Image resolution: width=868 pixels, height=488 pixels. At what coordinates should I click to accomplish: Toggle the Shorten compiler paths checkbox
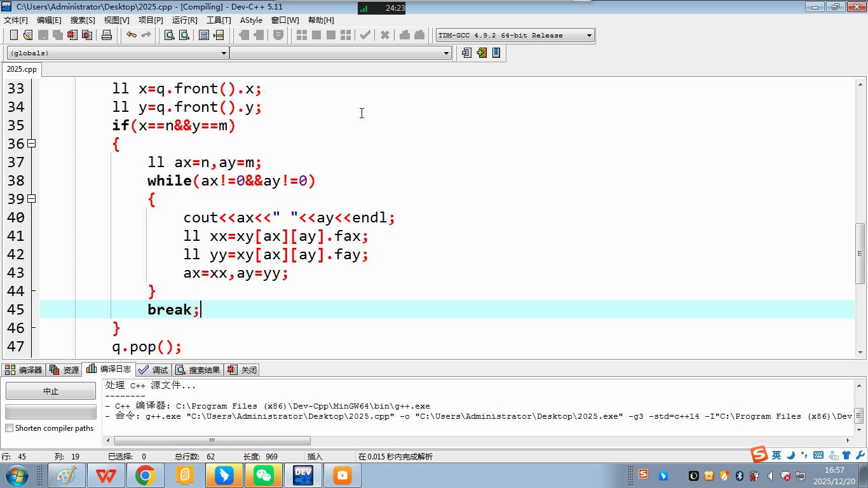click(x=10, y=428)
